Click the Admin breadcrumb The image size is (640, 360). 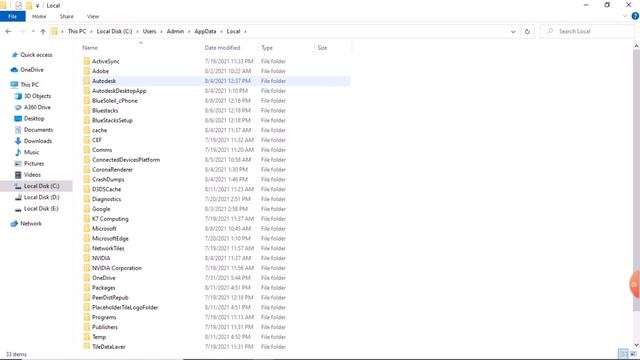(x=175, y=31)
